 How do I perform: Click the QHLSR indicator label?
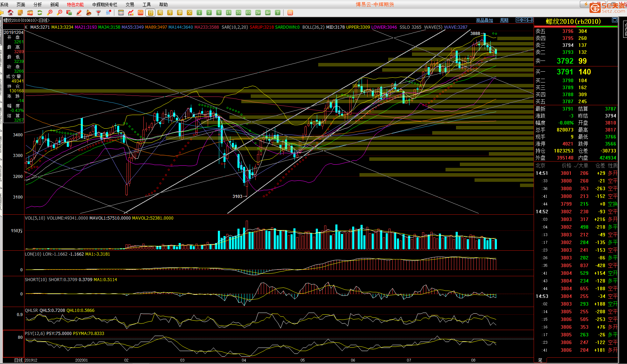(x=31, y=311)
